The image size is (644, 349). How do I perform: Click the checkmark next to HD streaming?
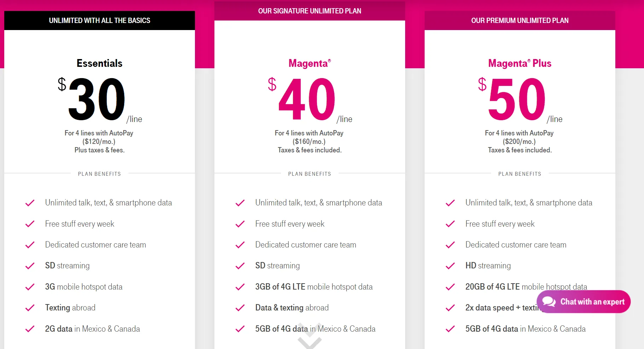coord(450,266)
